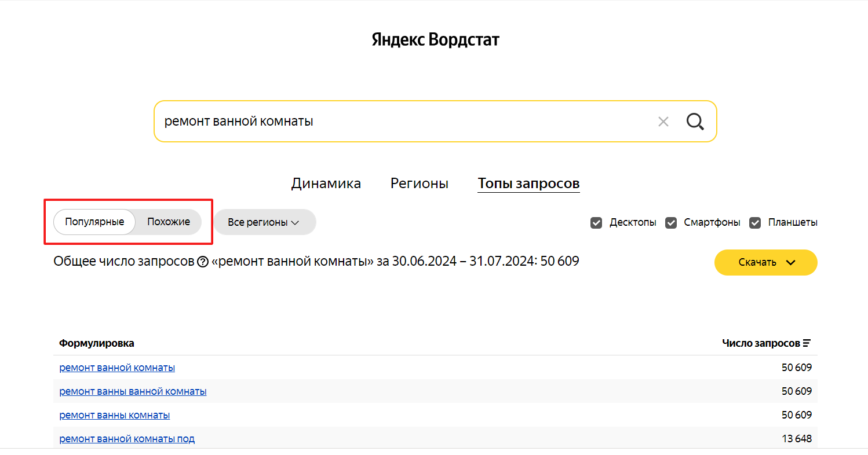Select the value 13 648 in the table
The image size is (868, 455).
797,439
